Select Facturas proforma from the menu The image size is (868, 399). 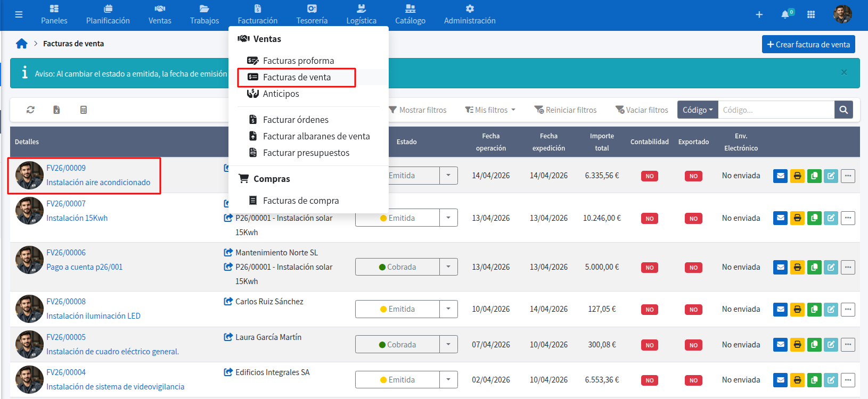click(298, 61)
